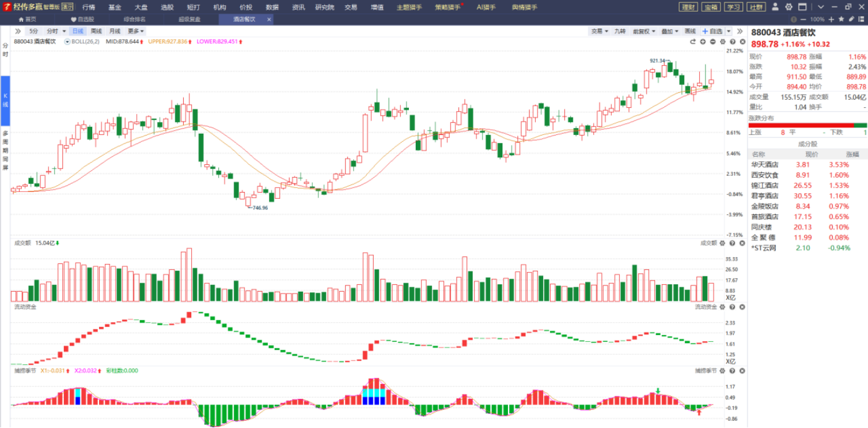Open the BOLL indicator selector dropdown
The image size is (868, 428).
click(x=67, y=41)
